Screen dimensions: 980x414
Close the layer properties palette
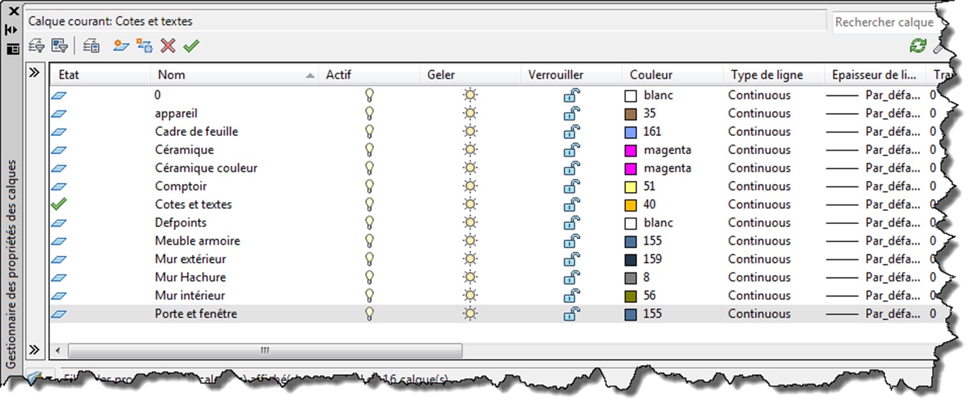tap(13, 11)
